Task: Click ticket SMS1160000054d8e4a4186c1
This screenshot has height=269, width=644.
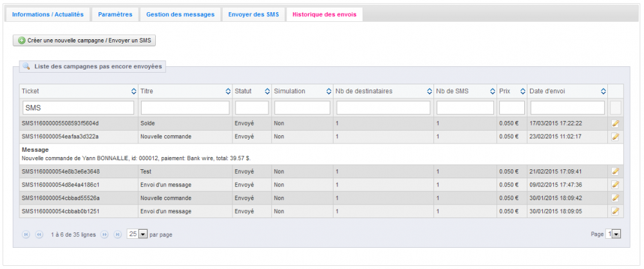Action: tap(61, 185)
